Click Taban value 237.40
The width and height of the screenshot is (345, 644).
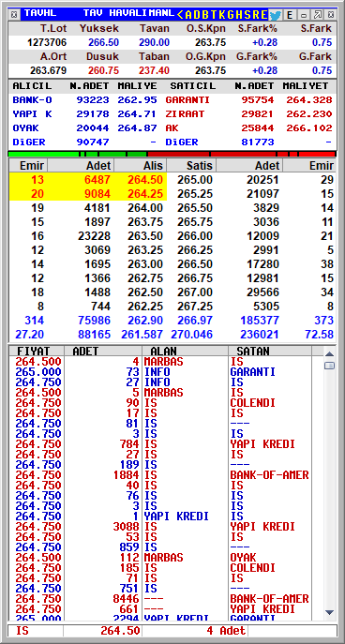(154, 70)
